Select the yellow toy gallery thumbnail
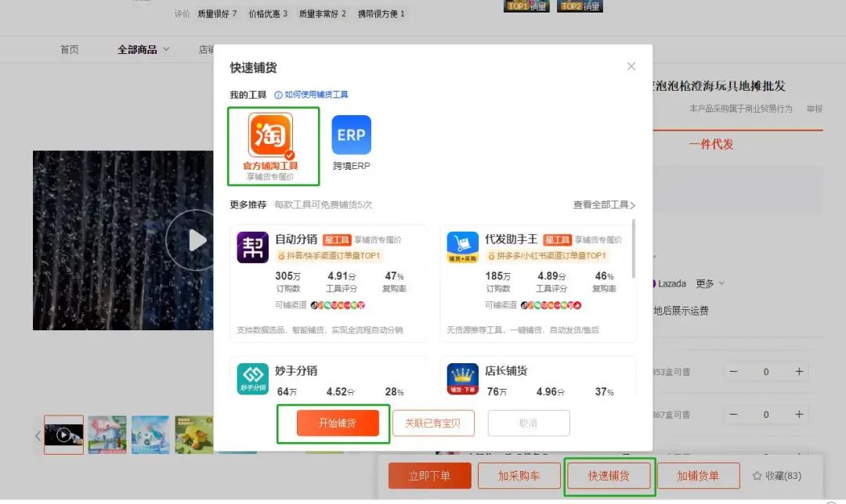The height and width of the screenshot is (504, 846). 194,434
